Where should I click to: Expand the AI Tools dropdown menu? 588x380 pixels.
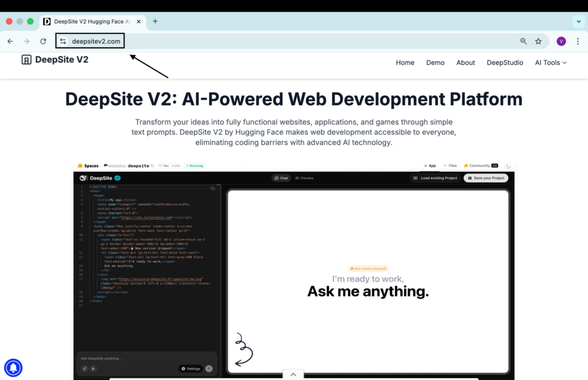pyautogui.click(x=551, y=63)
